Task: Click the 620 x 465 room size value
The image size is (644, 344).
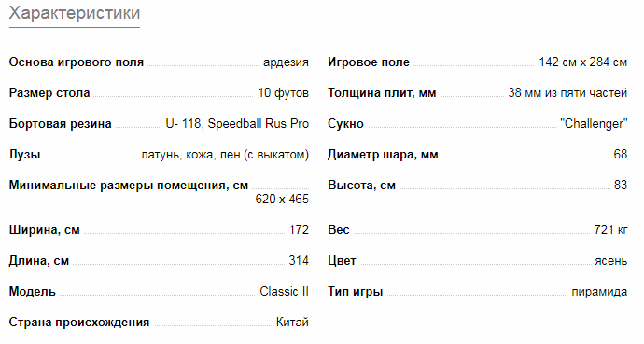Action: coord(282,199)
